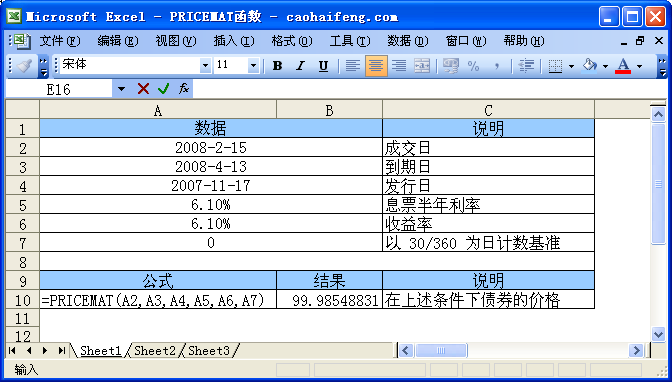
Task: Select cell with date 2008-2-15
Action: tap(211, 147)
